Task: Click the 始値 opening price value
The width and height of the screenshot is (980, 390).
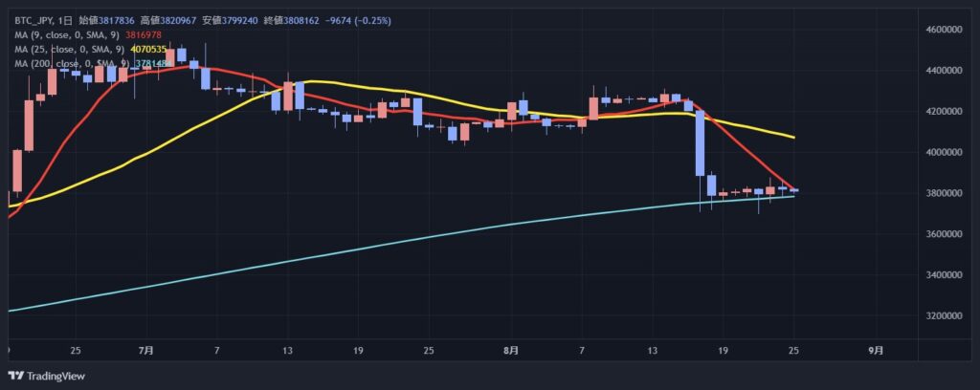Action: tap(117, 20)
